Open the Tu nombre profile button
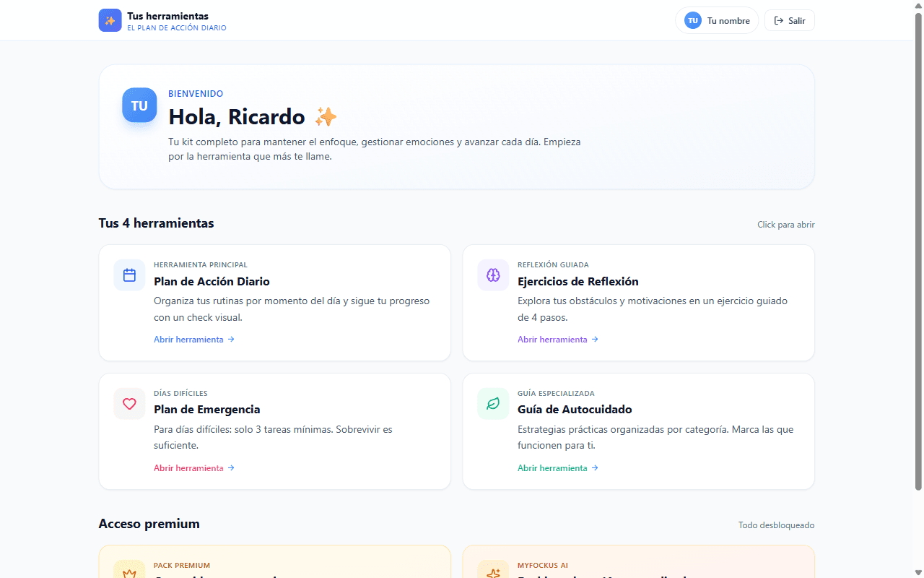Screen dimensions: 924x578 [x=717, y=20]
